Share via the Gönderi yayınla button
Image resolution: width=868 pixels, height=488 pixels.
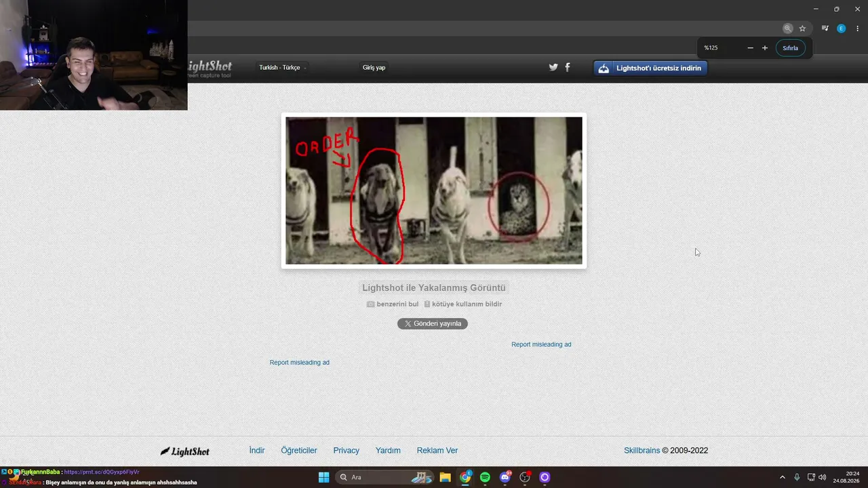tap(433, 324)
